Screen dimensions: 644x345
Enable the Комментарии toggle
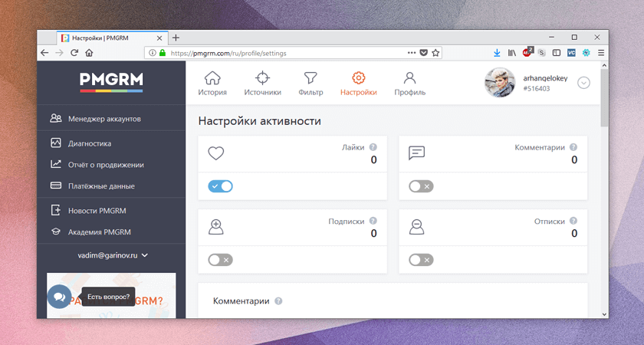[x=421, y=186]
